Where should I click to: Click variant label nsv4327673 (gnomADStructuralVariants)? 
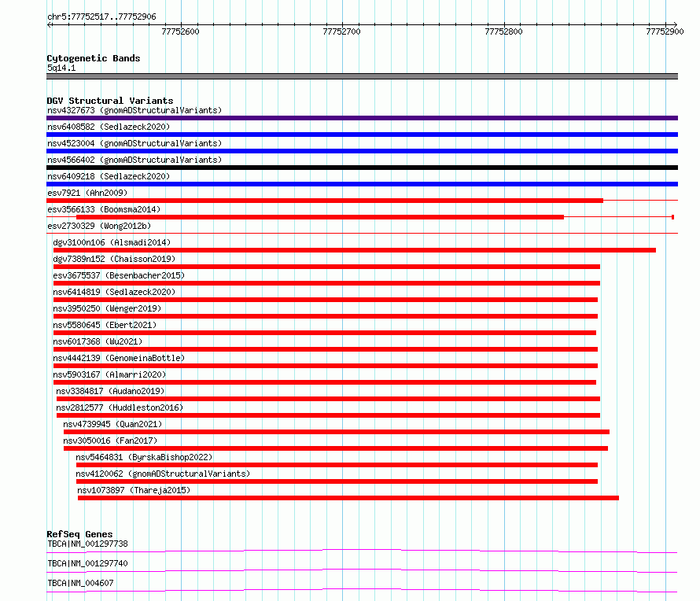tap(134, 110)
